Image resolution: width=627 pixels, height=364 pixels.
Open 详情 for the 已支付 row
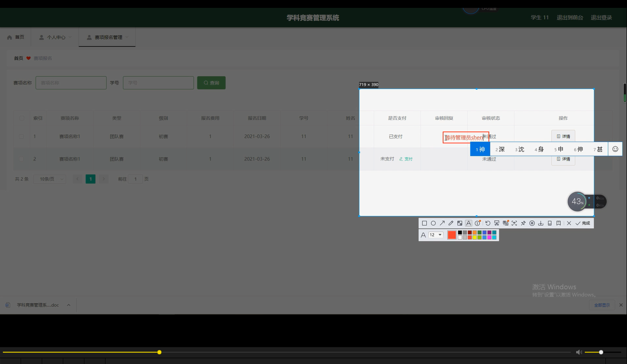click(563, 136)
